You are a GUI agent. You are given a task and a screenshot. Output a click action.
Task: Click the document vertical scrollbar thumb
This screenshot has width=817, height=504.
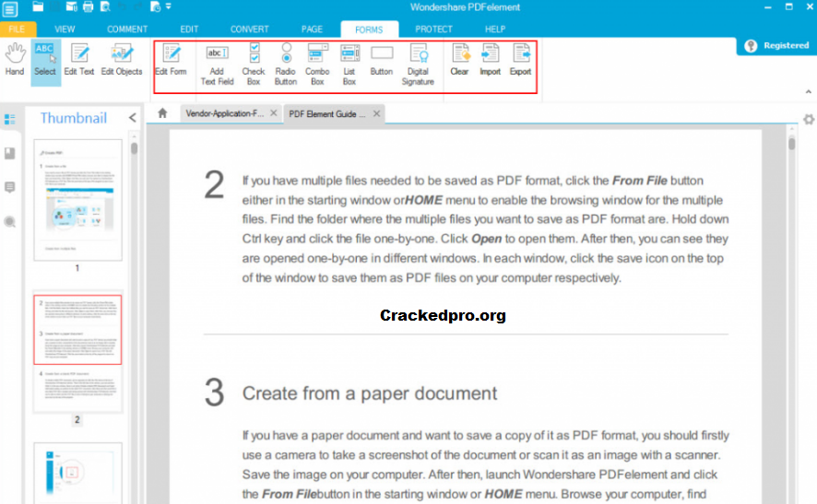[x=792, y=143]
